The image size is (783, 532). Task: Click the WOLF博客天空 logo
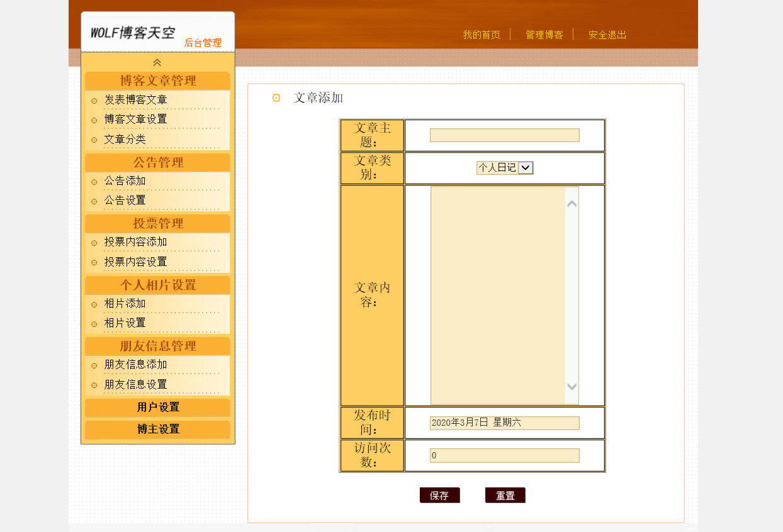(133, 33)
